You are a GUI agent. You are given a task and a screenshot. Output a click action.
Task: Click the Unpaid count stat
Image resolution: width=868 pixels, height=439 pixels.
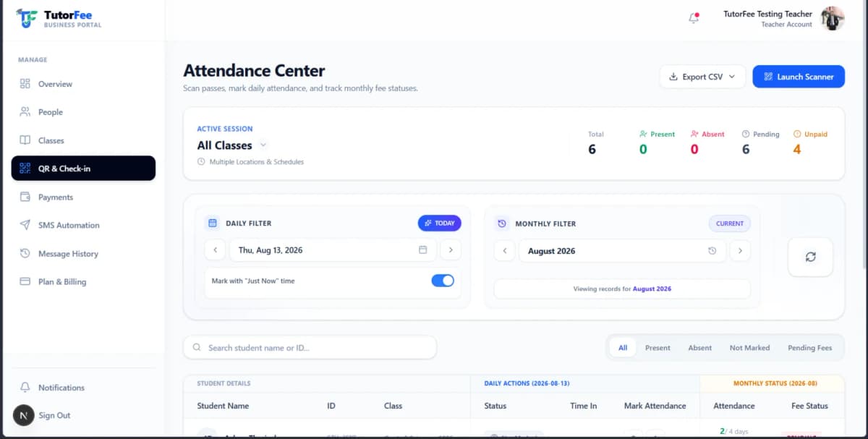810,143
